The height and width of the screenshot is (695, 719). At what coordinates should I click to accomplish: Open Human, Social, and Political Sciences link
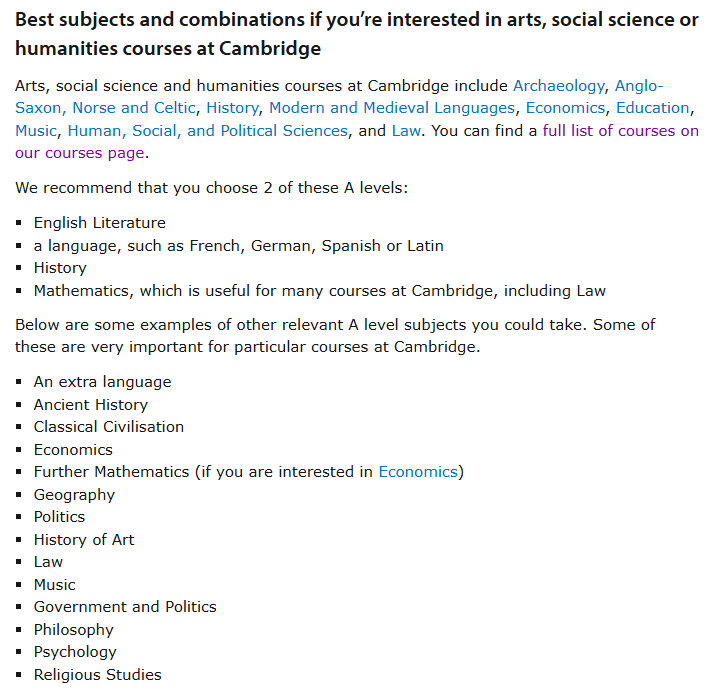(x=208, y=131)
